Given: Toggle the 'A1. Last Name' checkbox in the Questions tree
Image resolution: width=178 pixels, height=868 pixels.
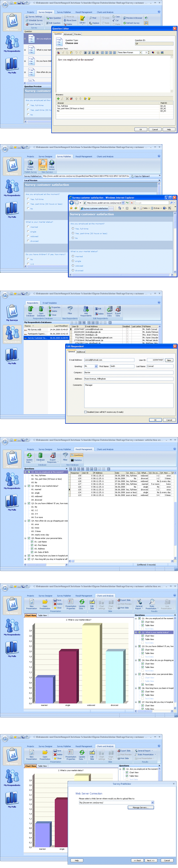Looking at the screenshot, I should [x=33, y=542].
